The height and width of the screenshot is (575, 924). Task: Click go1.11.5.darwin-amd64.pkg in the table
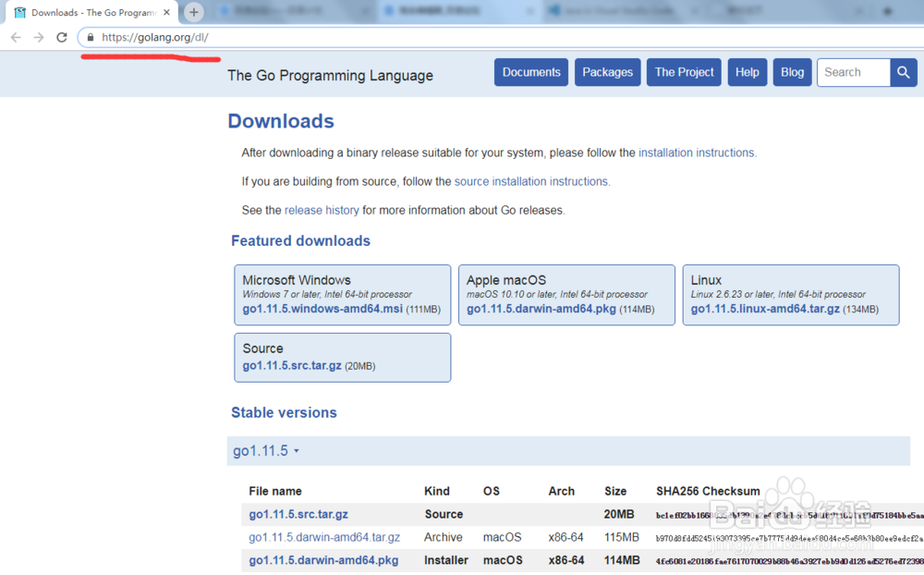323,560
